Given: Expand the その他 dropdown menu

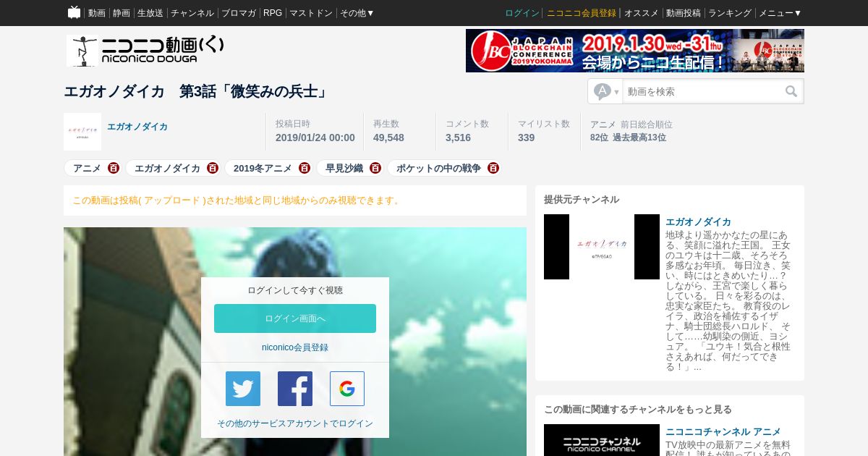Looking at the screenshot, I should pyautogui.click(x=357, y=13).
